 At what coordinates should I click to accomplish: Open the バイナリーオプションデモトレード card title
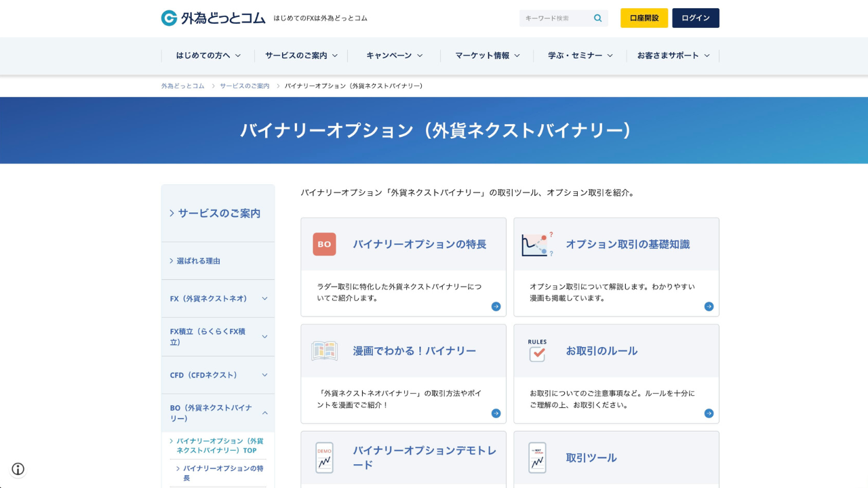click(425, 457)
